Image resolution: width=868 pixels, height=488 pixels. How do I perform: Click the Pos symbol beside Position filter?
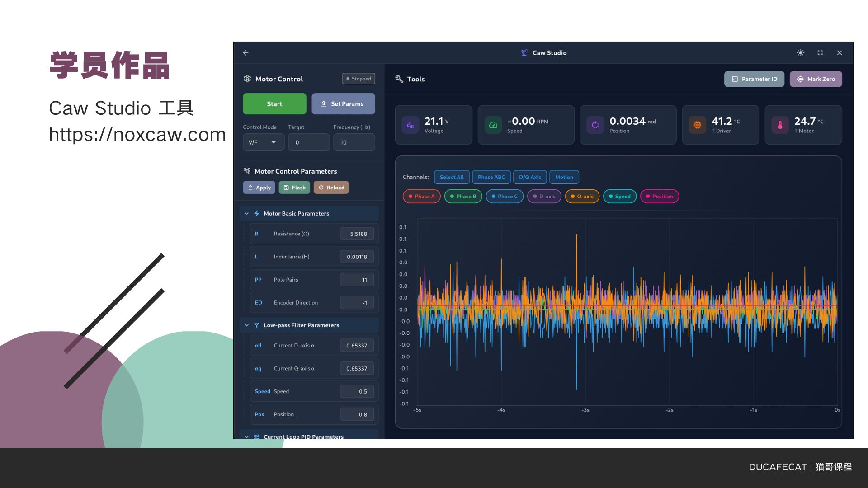[259, 414]
